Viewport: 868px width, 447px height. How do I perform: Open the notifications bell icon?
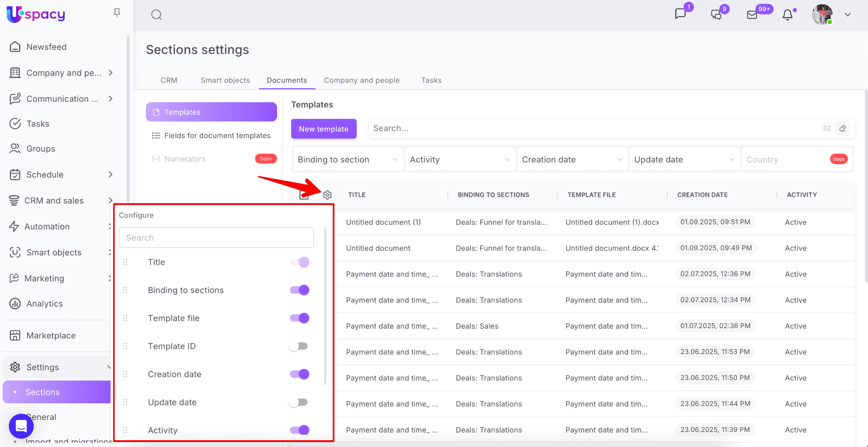pyautogui.click(x=787, y=15)
